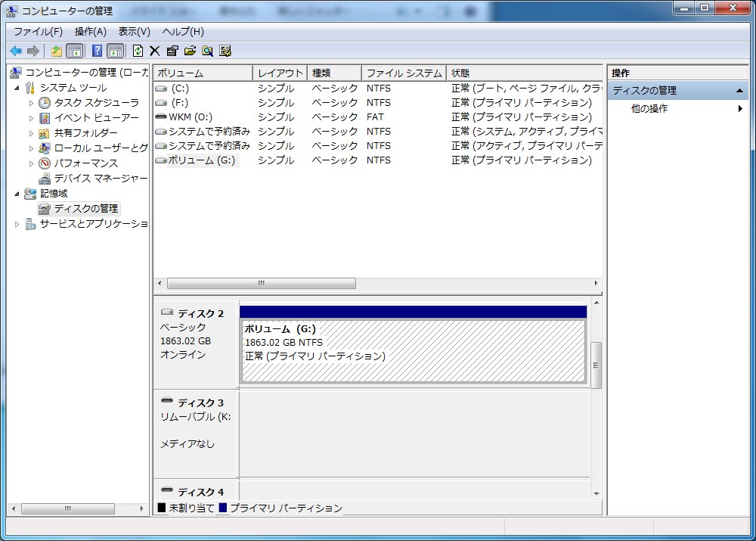Click the FAT file system cell
Viewport: 756px width, 541px height.
[x=375, y=117]
